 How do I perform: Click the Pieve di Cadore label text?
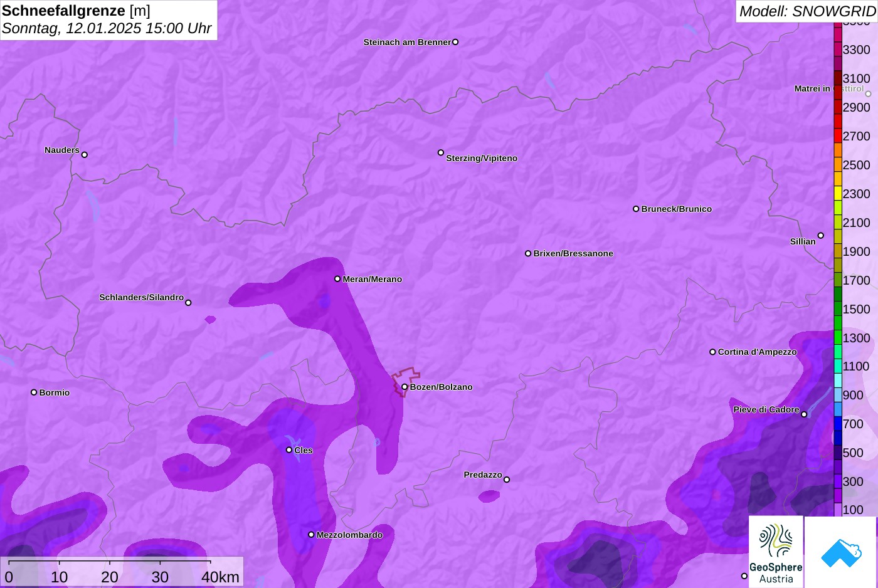pos(766,410)
